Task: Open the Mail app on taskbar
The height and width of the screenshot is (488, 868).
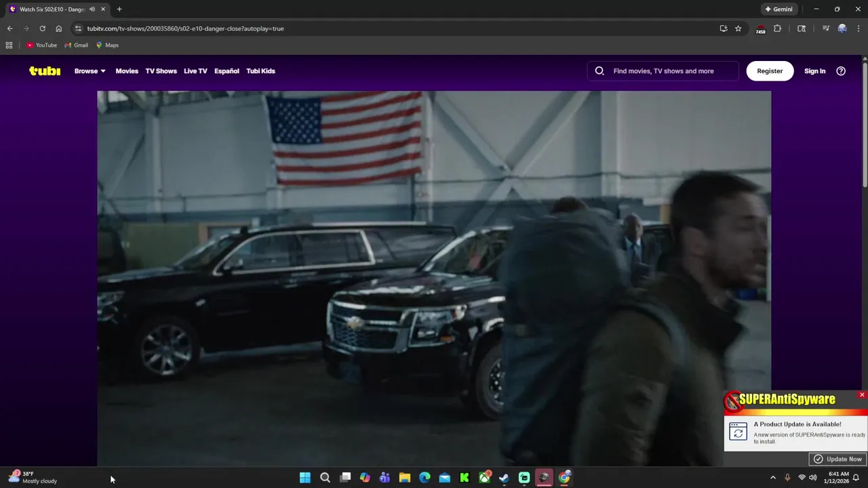Action: [444, 478]
